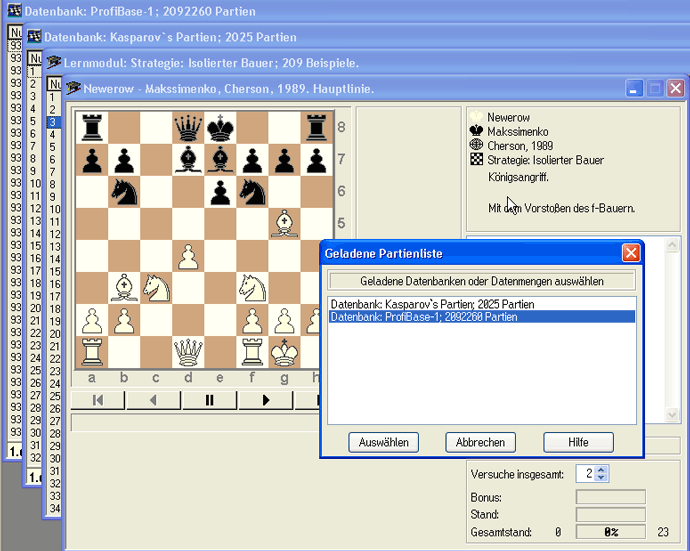Jump to the first move button
Screen dimensions: 690x551
point(98,400)
